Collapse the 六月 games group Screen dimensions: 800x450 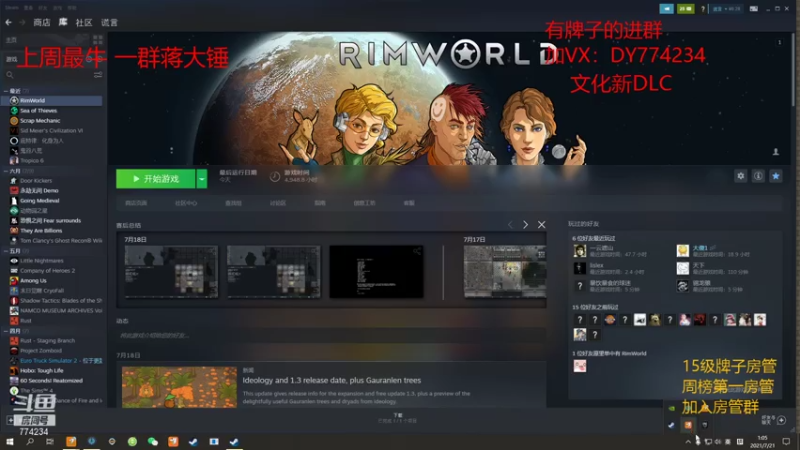(x=6, y=171)
